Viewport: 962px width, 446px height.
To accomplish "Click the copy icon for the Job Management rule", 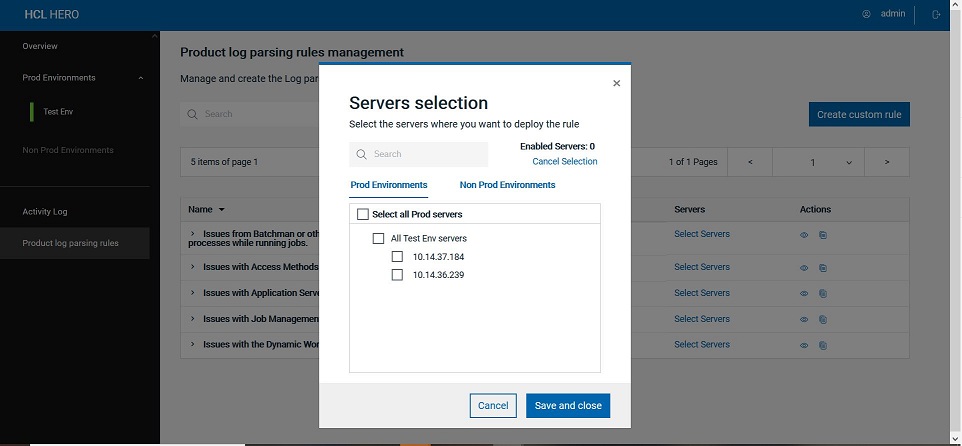I will [x=823, y=320].
